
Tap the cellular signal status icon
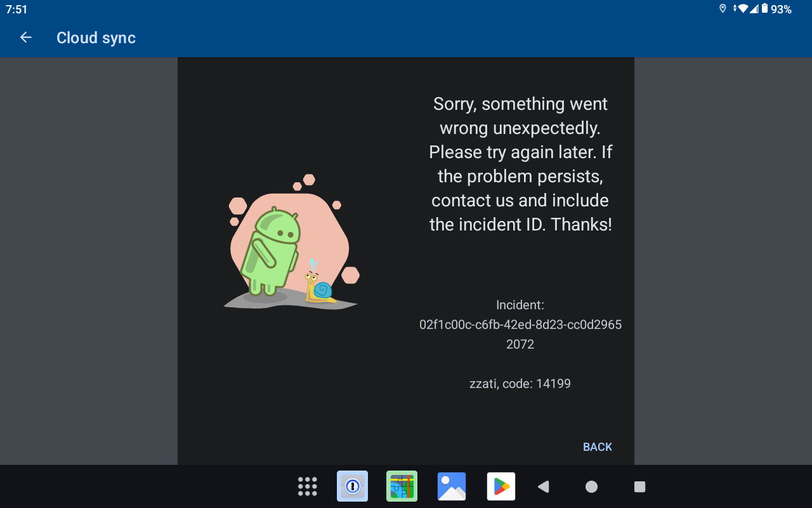click(754, 9)
